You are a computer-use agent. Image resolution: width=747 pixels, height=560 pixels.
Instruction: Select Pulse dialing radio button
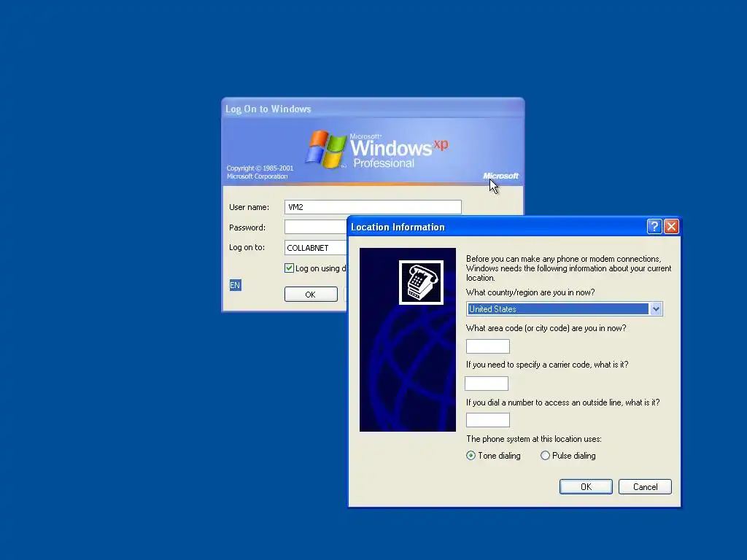(x=545, y=456)
